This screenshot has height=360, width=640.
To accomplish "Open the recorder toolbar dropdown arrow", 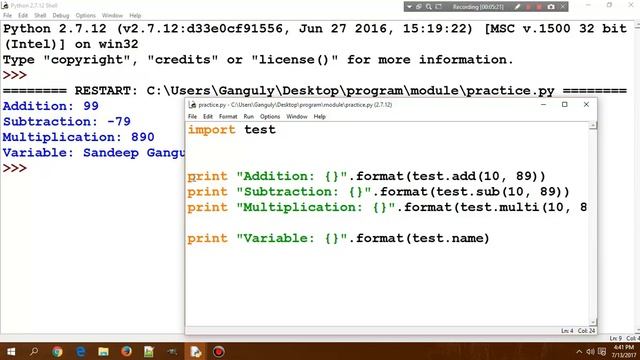I will click(x=409, y=7).
